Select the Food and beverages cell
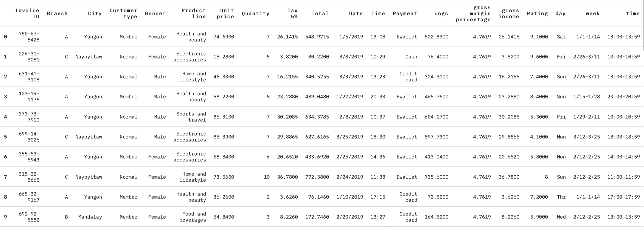Viewport: 644px width, 228px height. 192,217
